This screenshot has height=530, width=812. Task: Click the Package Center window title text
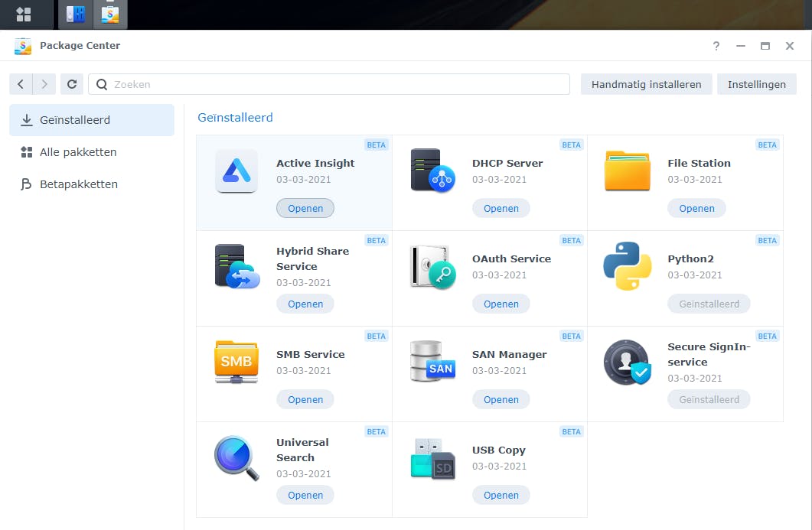(80, 46)
